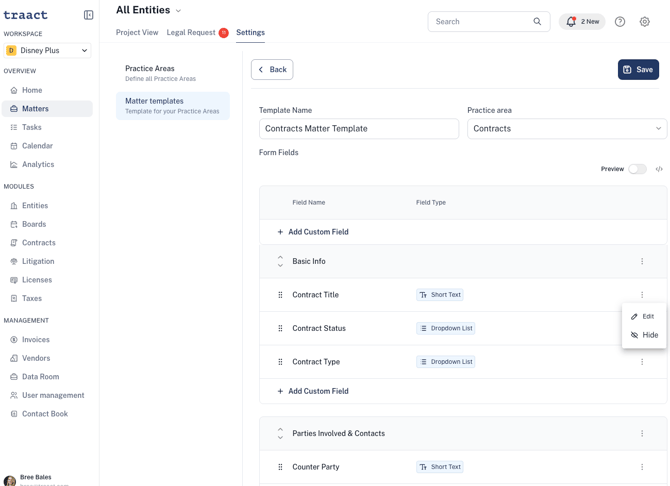Open Contact Book in sidebar
670x486 pixels.
tap(47, 414)
